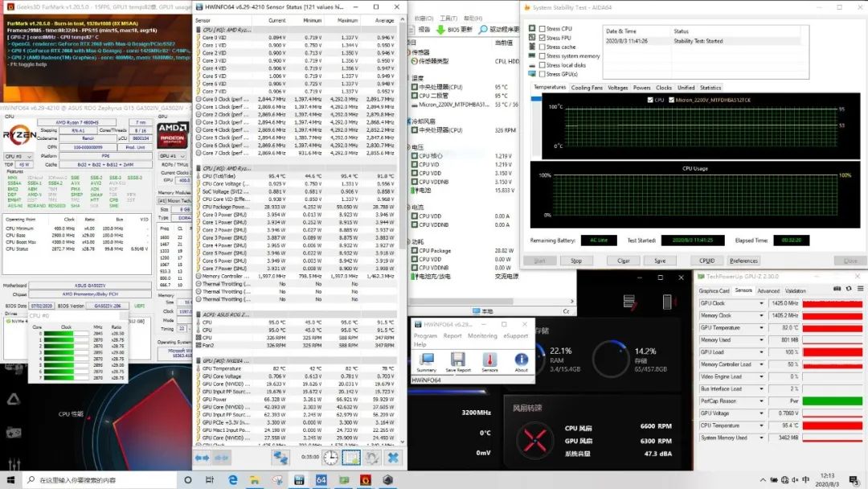Toggle Micron_2200V graph legend checkbox
The image size is (868, 489).
(x=671, y=101)
